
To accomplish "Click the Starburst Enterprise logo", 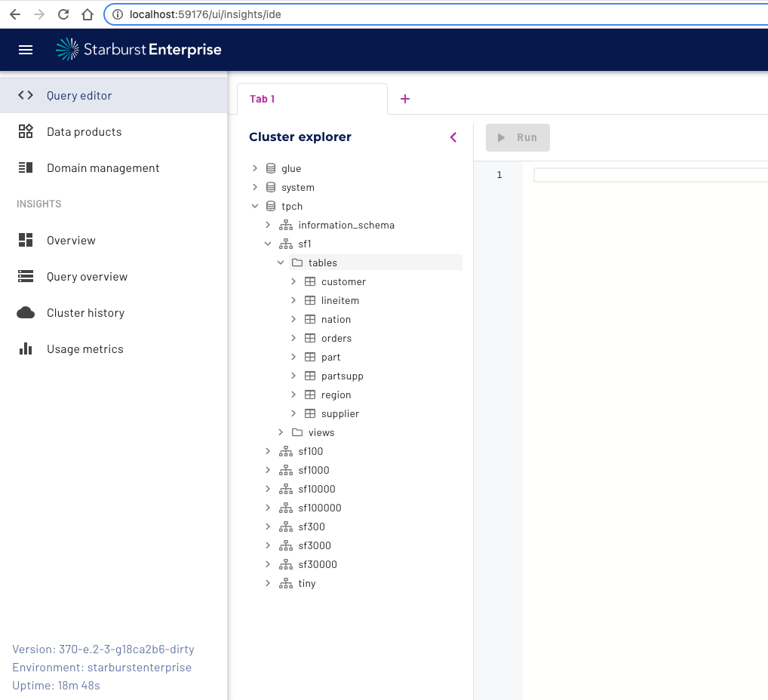I will tap(139, 50).
